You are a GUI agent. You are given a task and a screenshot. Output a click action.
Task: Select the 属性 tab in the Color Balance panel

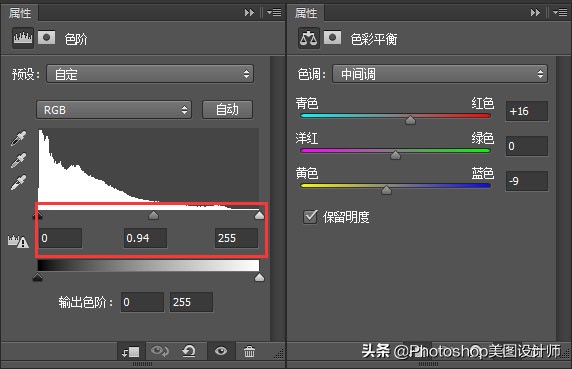point(306,13)
